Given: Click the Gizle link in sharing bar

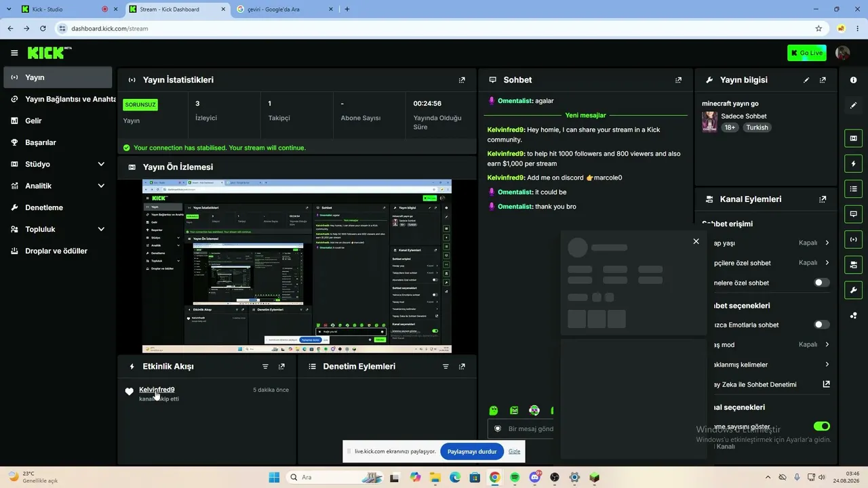Looking at the screenshot, I should (x=515, y=451).
